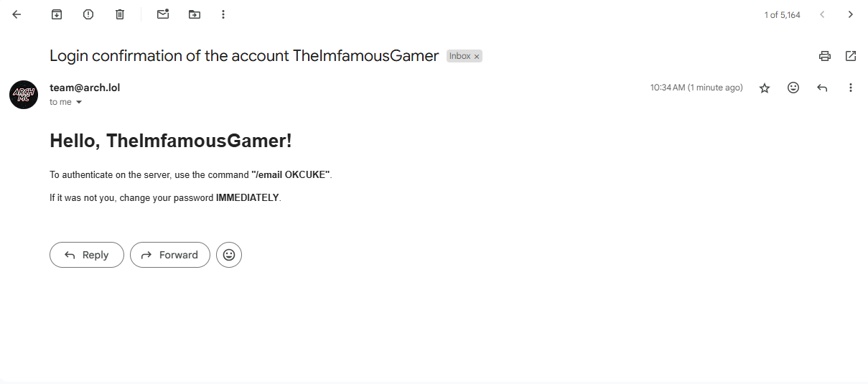The width and height of the screenshot is (868, 384).
Task: Expand recipient details next to "to me"
Action: point(79,102)
